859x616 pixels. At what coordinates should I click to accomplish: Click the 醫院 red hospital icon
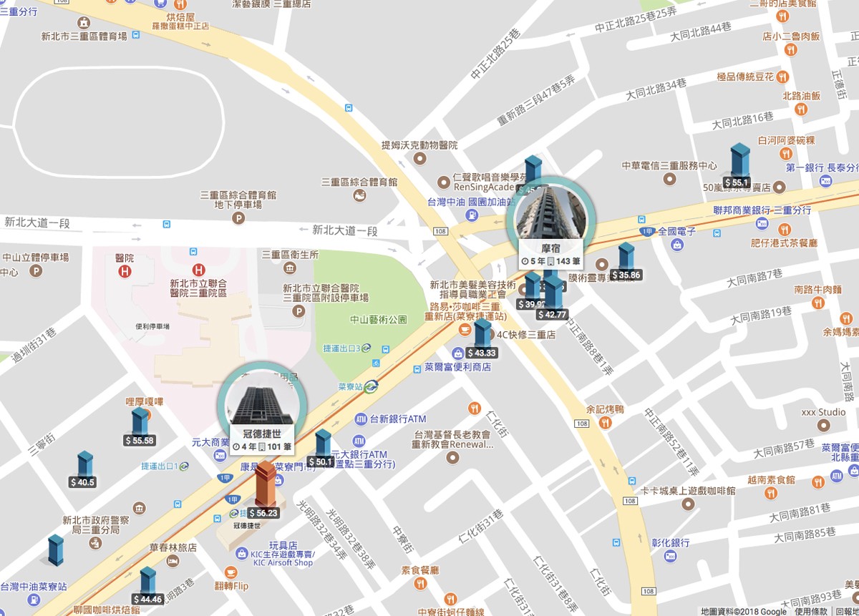tap(125, 271)
